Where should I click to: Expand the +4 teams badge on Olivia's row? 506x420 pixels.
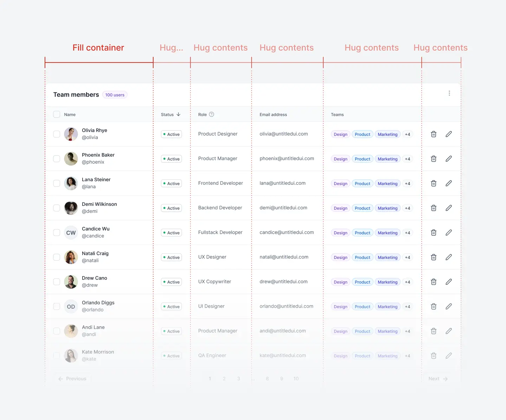pyautogui.click(x=407, y=134)
